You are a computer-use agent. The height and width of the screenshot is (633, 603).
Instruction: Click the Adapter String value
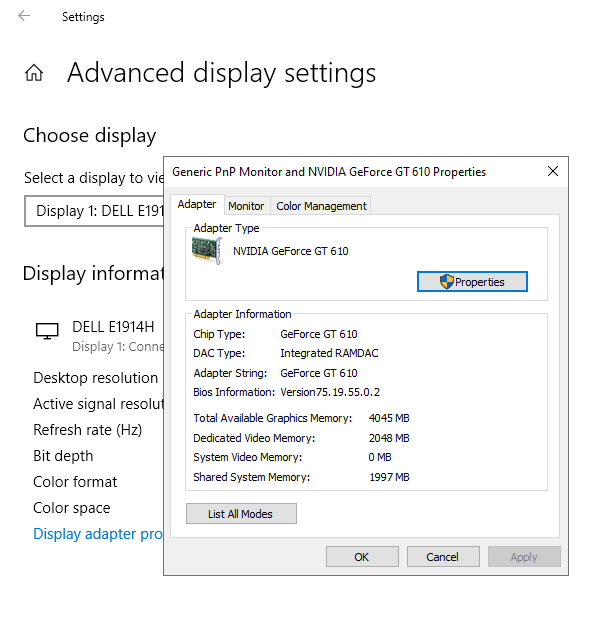point(319,373)
